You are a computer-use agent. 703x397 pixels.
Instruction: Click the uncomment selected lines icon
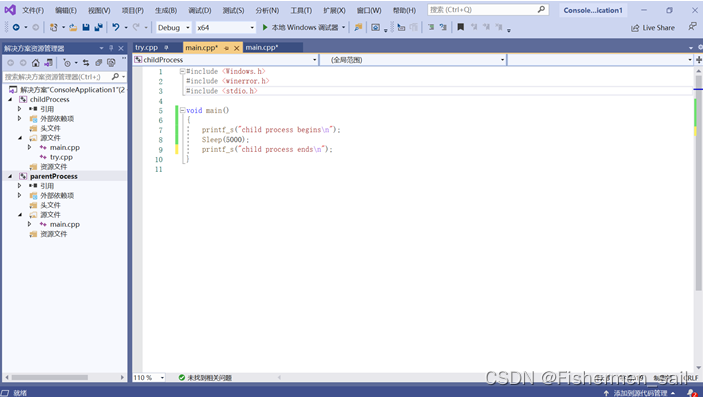443,27
